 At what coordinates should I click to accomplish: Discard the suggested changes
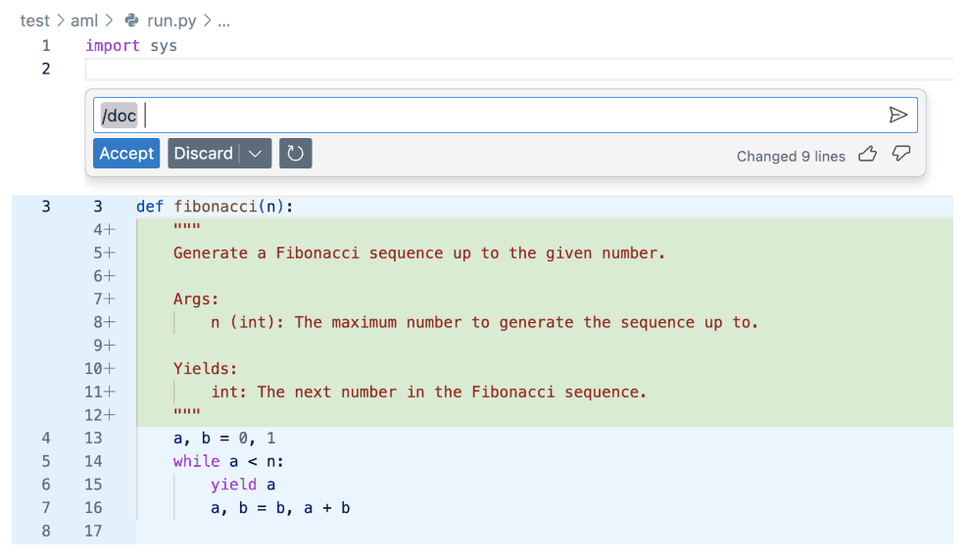click(203, 153)
